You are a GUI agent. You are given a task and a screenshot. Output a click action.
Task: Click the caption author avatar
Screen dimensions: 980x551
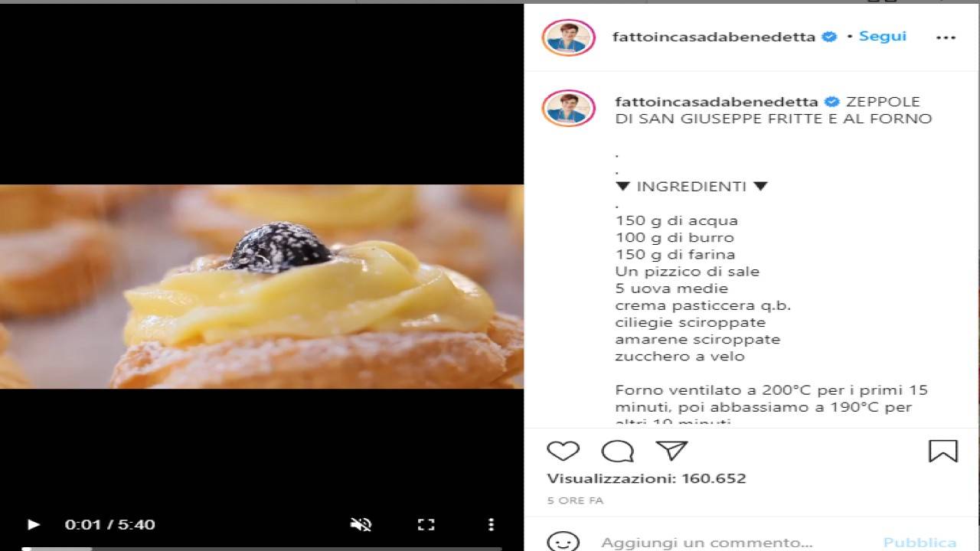pyautogui.click(x=569, y=108)
